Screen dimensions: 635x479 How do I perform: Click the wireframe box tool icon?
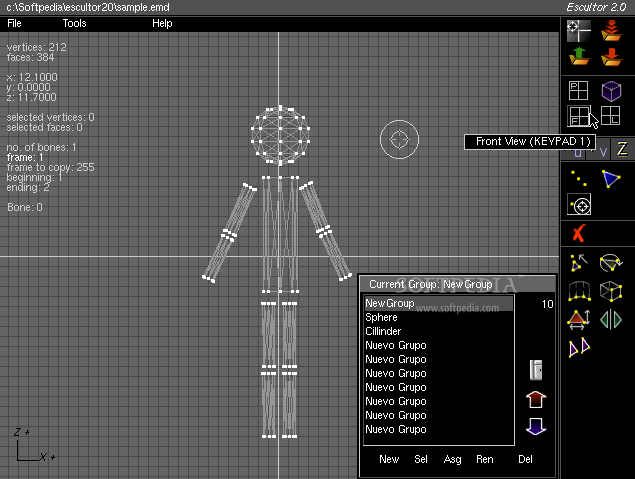coord(611,291)
